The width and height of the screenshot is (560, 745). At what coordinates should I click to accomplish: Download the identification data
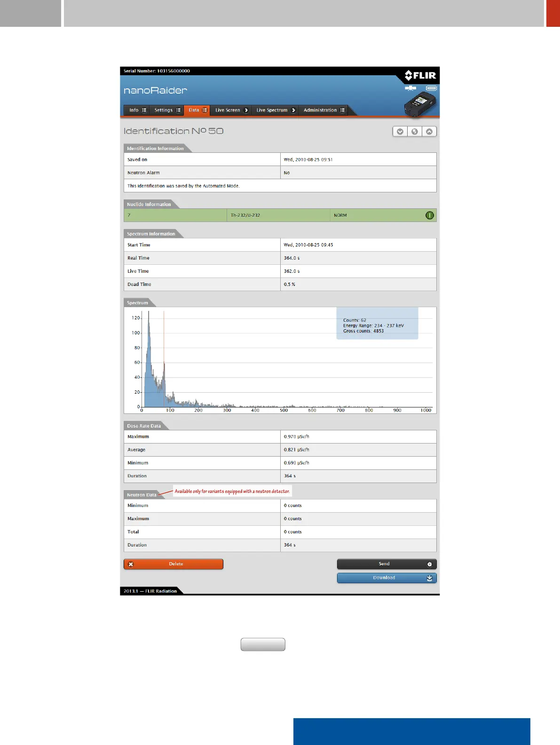click(x=387, y=578)
